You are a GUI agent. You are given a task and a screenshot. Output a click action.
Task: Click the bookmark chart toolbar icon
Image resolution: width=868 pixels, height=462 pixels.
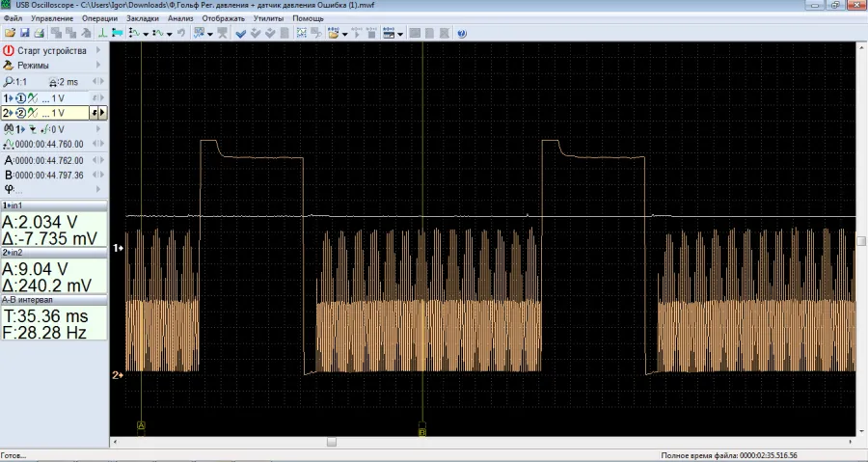coord(199,33)
